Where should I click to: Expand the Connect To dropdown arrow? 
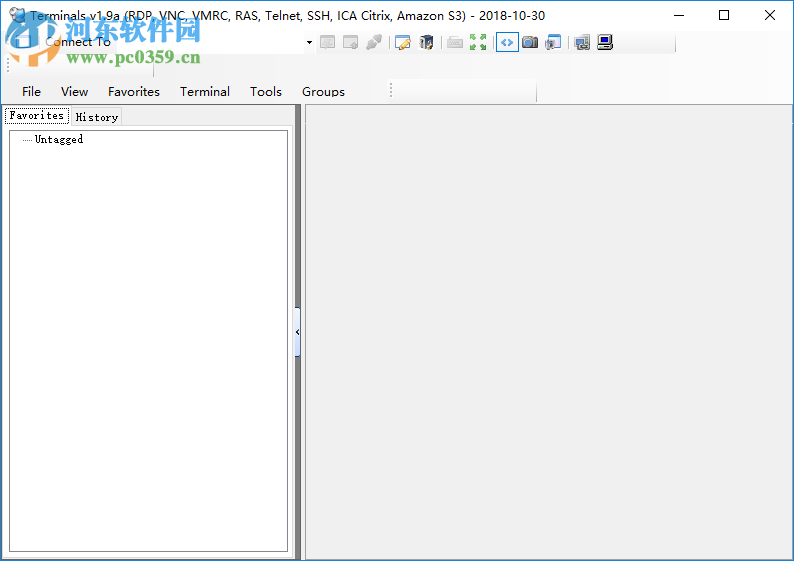click(309, 43)
